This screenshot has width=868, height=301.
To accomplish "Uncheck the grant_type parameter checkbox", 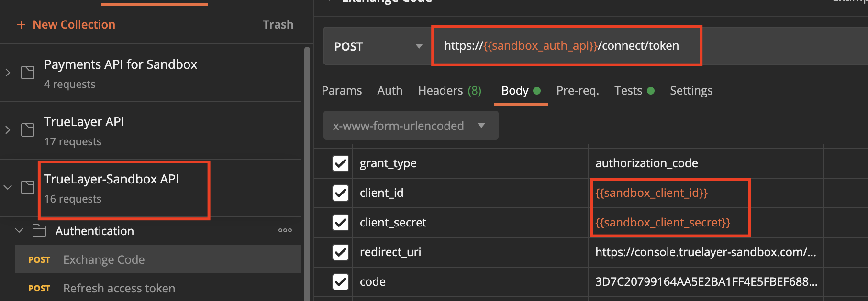I will pos(341,163).
